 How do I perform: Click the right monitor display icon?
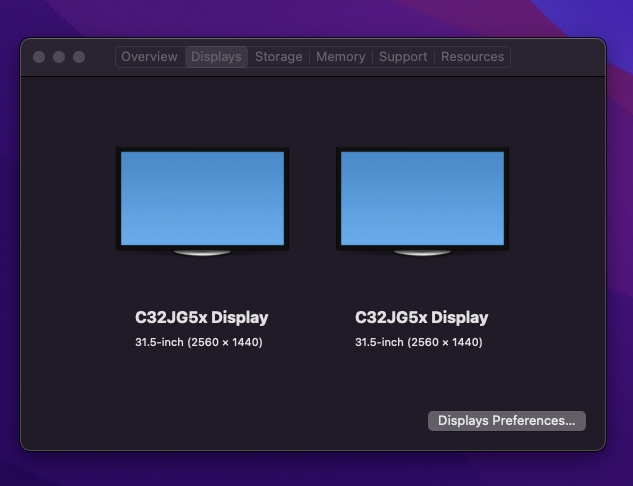pyautogui.click(x=422, y=201)
